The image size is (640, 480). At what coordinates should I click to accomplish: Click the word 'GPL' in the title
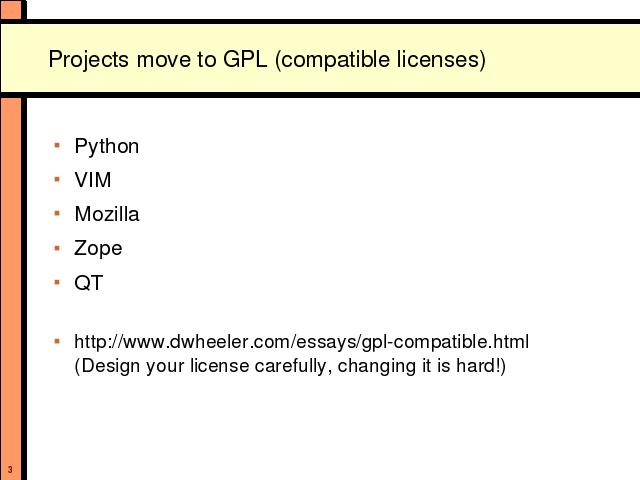pyautogui.click(x=245, y=59)
